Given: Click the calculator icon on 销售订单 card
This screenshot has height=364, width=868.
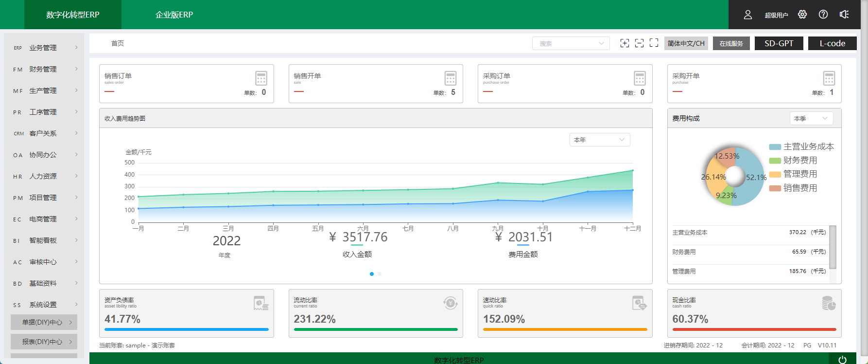Looking at the screenshot, I should point(261,78).
